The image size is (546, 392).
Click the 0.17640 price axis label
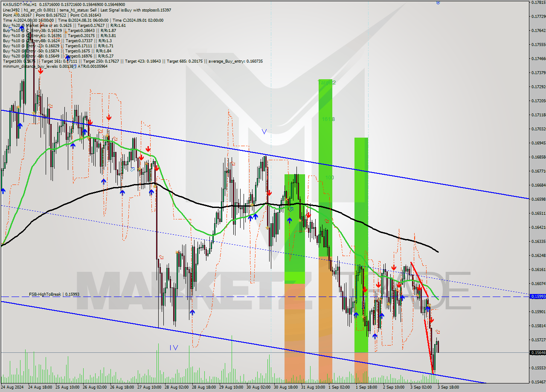(x=538, y=30)
